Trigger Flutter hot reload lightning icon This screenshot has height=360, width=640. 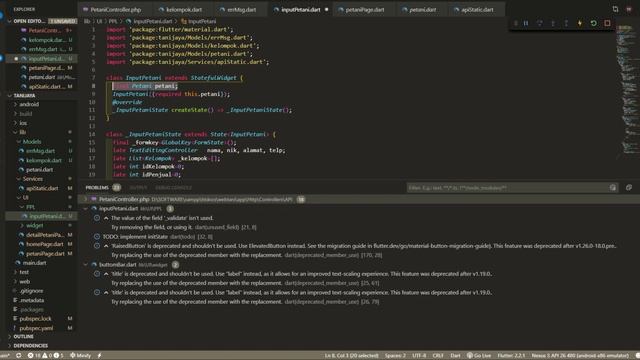tap(580, 23)
